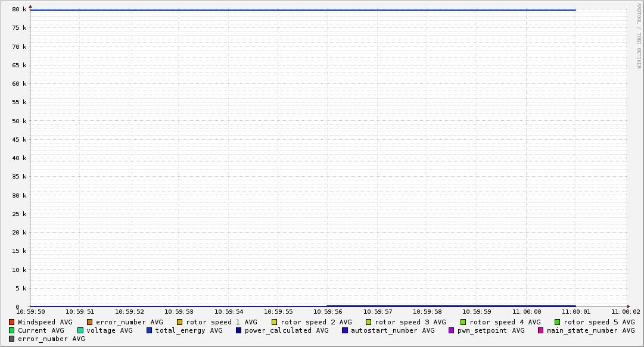Click the green Current AVG legend swatch
This screenshot has height=347, width=644.
(11, 330)
